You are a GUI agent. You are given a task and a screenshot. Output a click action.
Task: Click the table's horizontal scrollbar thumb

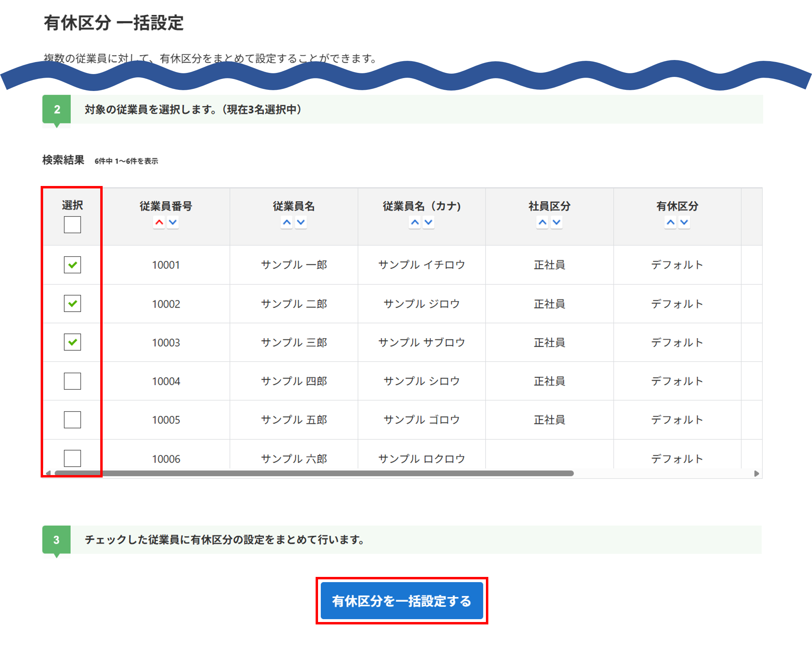(x=314, y=473)
